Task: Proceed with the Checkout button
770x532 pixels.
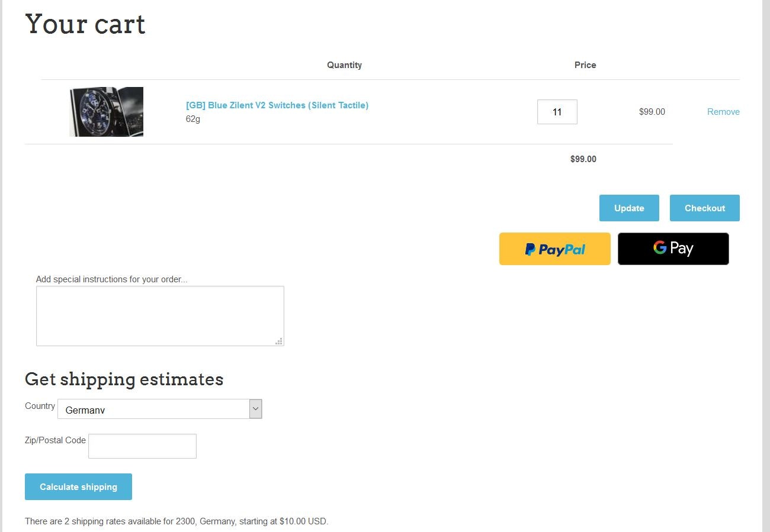Action: click(704, 208)
